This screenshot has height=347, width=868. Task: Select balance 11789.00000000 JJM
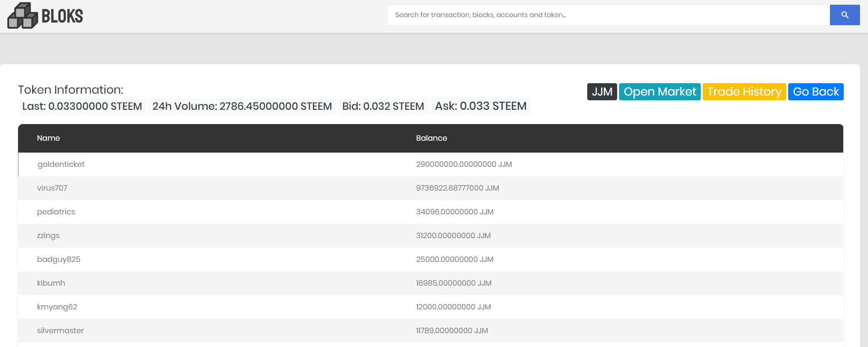point(452,331)
